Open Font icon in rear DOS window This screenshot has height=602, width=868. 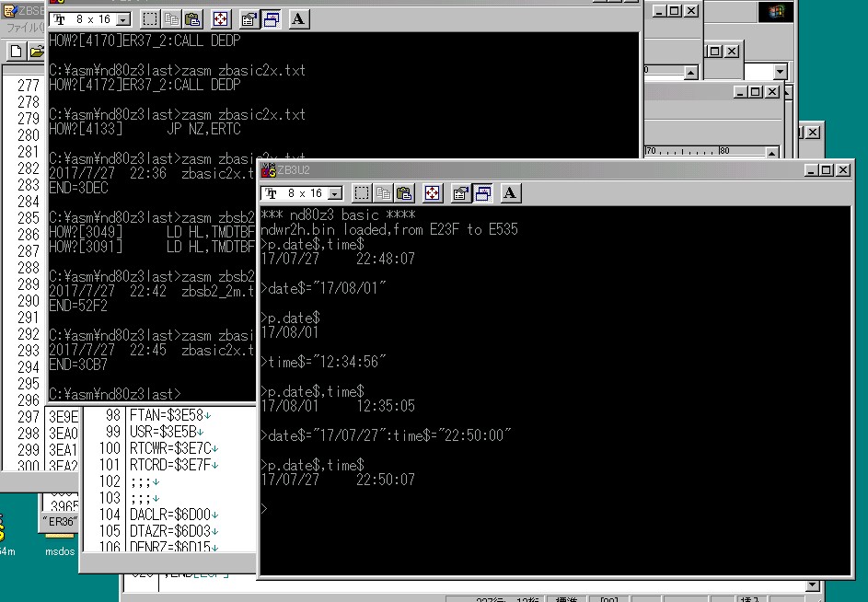point(298,19)
